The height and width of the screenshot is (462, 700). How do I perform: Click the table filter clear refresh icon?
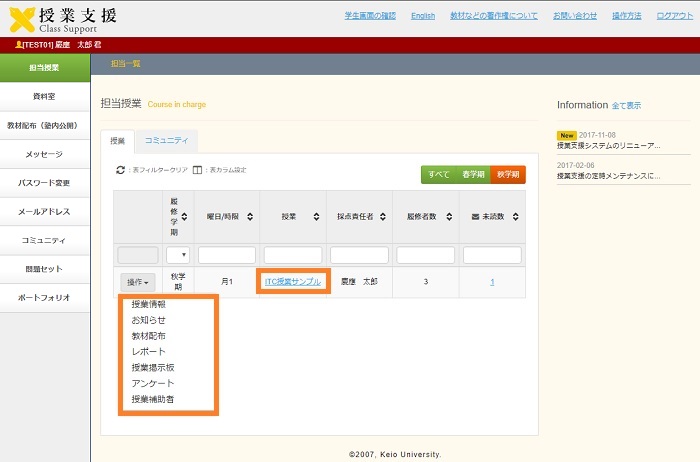(x=121, y=171)
